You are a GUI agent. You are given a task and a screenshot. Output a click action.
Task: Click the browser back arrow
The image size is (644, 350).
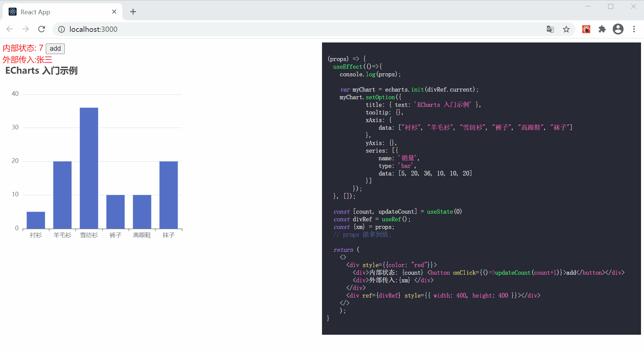10,29
